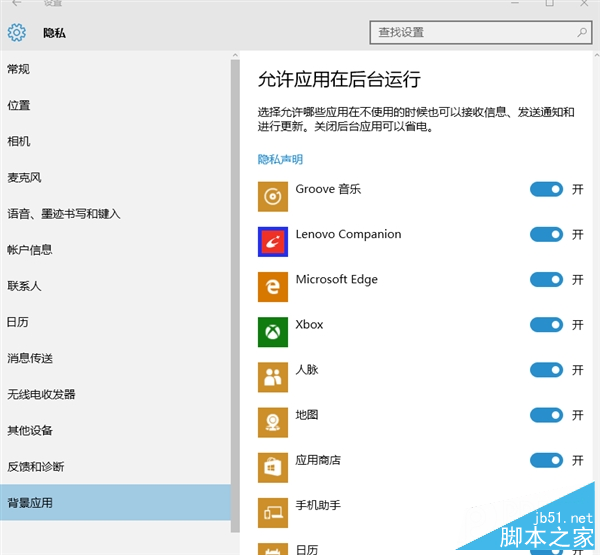Viewport: 600px width, 555px height.
Task: Turn off 应用商店 background toggle
Action: point(546,460)
